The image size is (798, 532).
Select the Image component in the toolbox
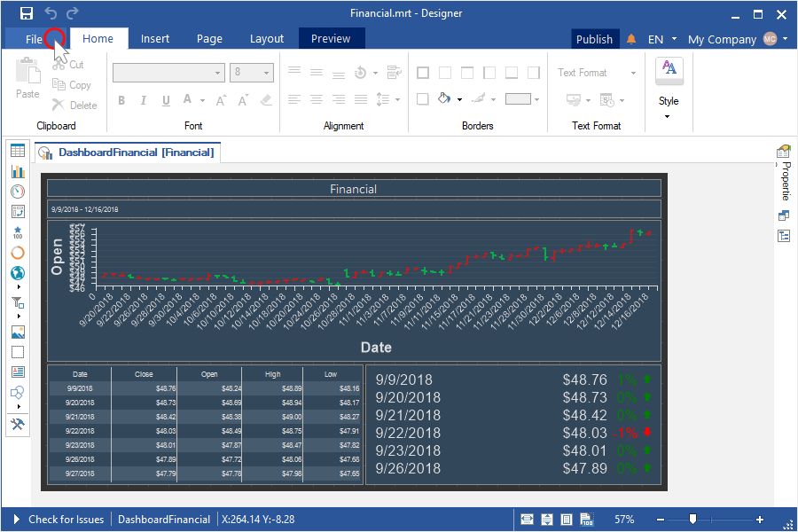point(18,332)
